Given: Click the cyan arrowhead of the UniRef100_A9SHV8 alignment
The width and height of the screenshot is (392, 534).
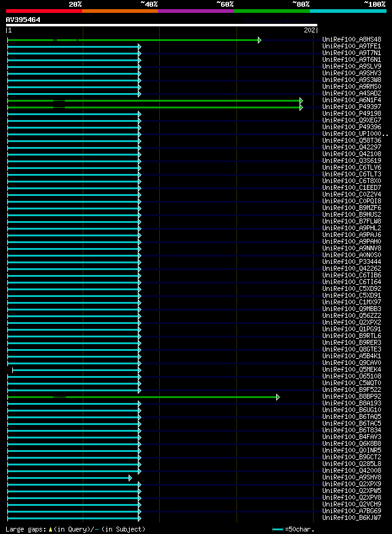Looking at the screenshot, I should [x=130, y=478].
